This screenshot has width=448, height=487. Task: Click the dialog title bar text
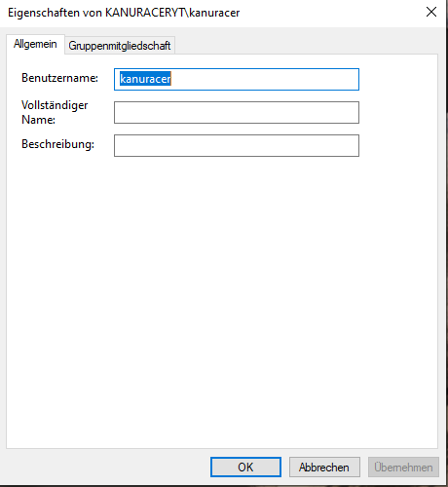point(124,13)
